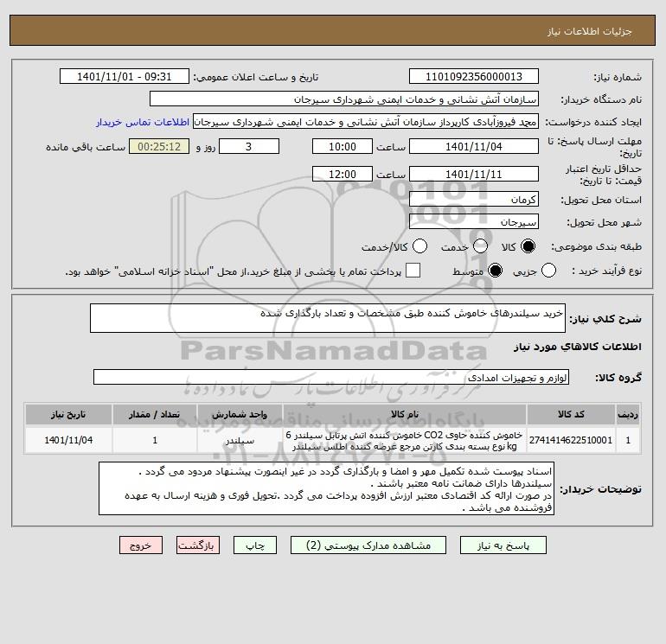The width and height of the screenshot is (666, 644).
Task: Click the price validity date 1401/11/11 field
Action: click(x=474, y=174)
